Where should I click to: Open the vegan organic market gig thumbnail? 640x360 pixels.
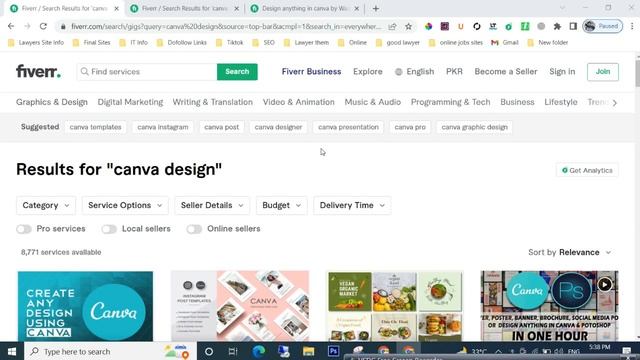pyautogui.click(x=395, y=306)
